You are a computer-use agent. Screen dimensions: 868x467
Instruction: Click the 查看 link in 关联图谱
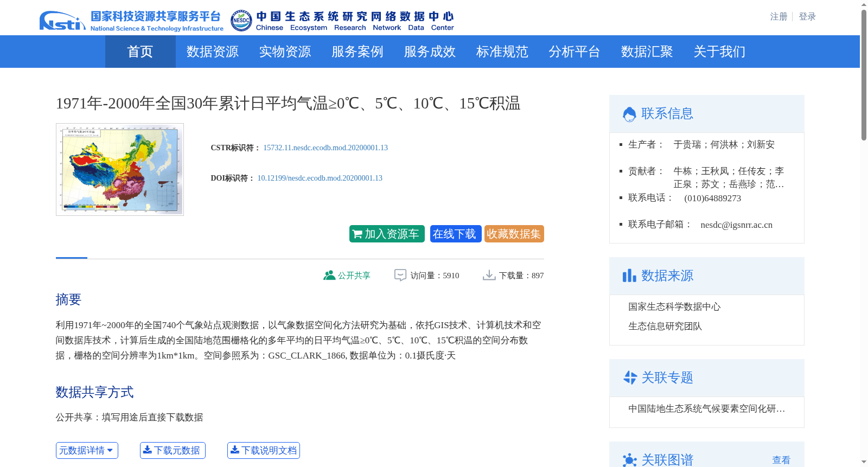coord(781,460)
